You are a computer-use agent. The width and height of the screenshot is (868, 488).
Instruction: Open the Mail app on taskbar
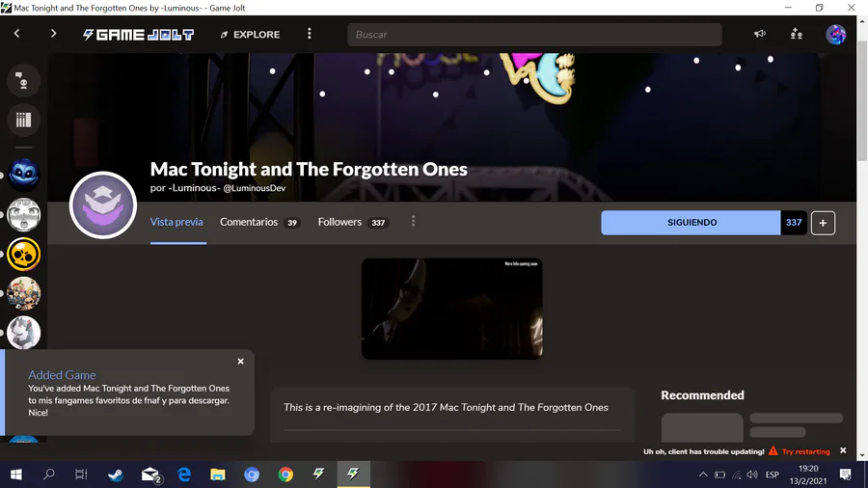pos(150,474)
